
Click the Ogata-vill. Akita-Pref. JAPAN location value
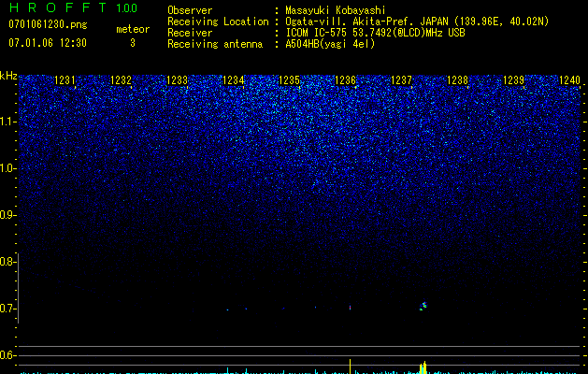(x=417, y=22)
